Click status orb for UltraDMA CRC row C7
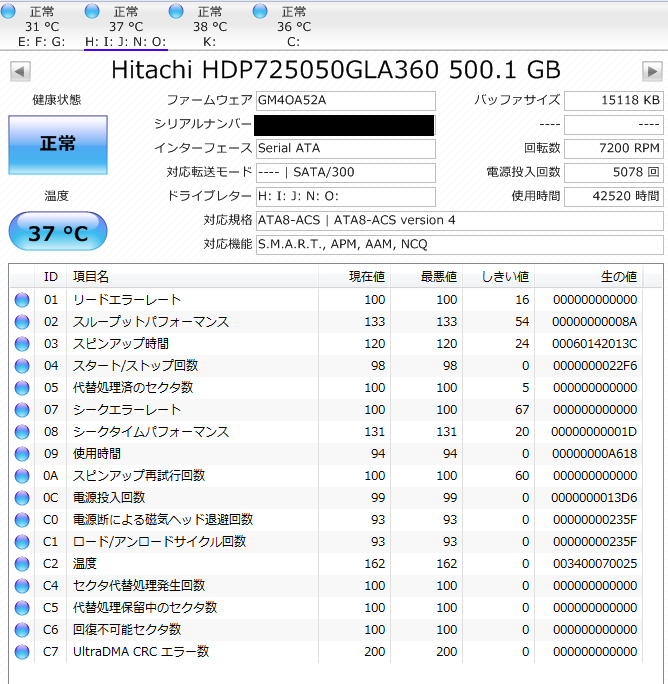Viewport: 668px width, 684px height. [x=22, y=652]
